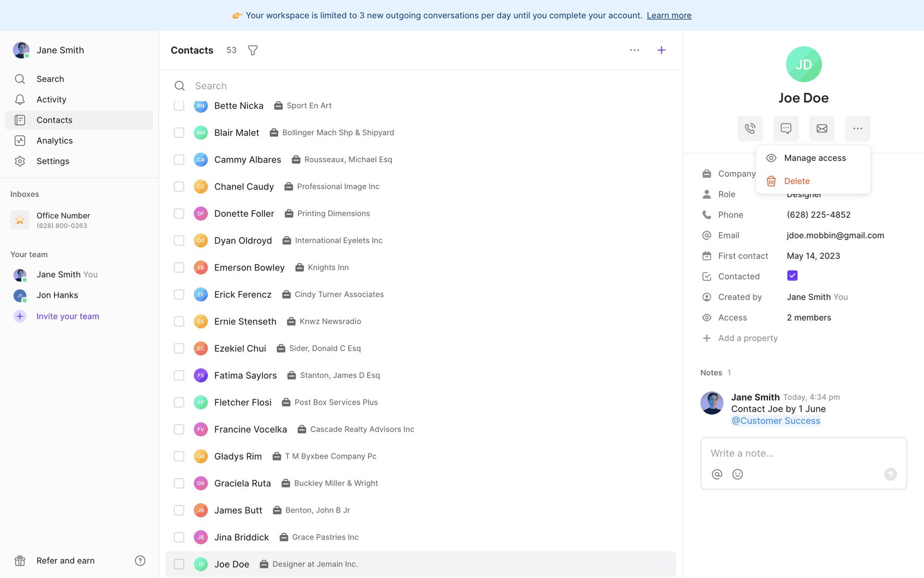This screenshot has width=924, height=578.
Task: Click Refer and earn
Action: click(65, 561)
